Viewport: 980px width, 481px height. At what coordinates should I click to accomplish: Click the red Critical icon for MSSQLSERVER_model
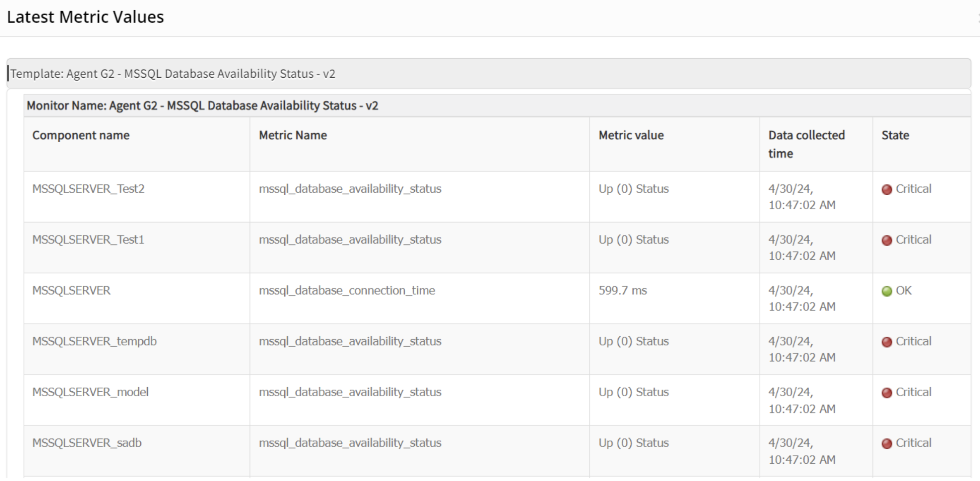click(887, 393)
